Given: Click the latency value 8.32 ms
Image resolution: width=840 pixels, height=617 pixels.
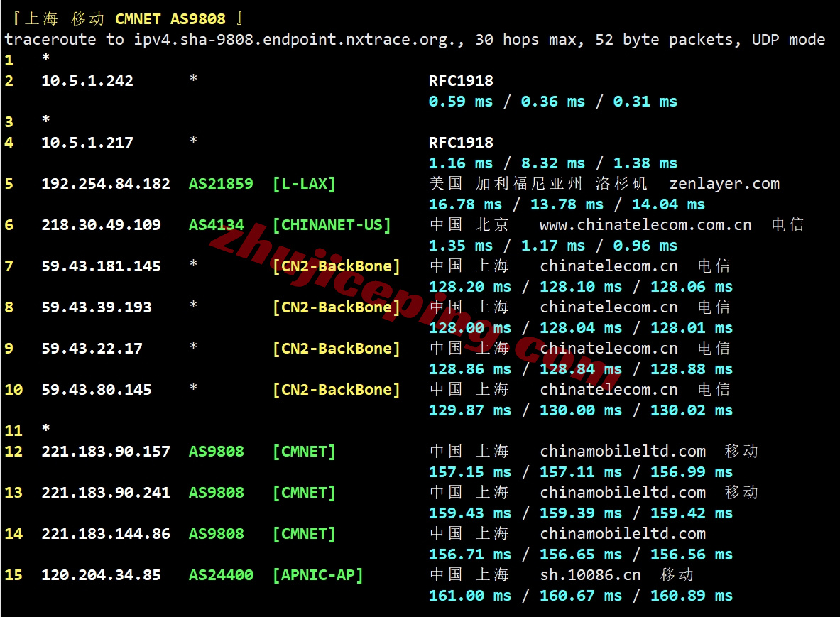Looking at the screenshot, I should tap(553, 163).
